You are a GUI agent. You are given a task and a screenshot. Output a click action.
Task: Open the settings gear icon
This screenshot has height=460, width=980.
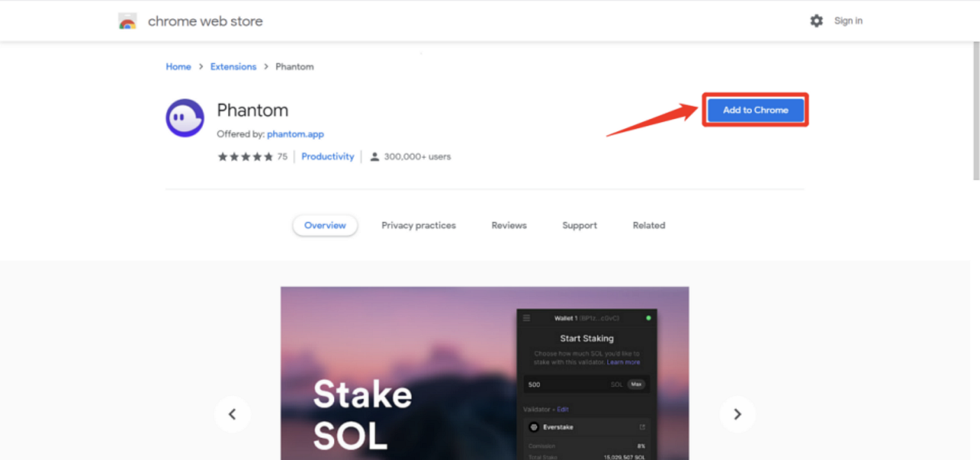pyautogui.click(x=816, y=21)
